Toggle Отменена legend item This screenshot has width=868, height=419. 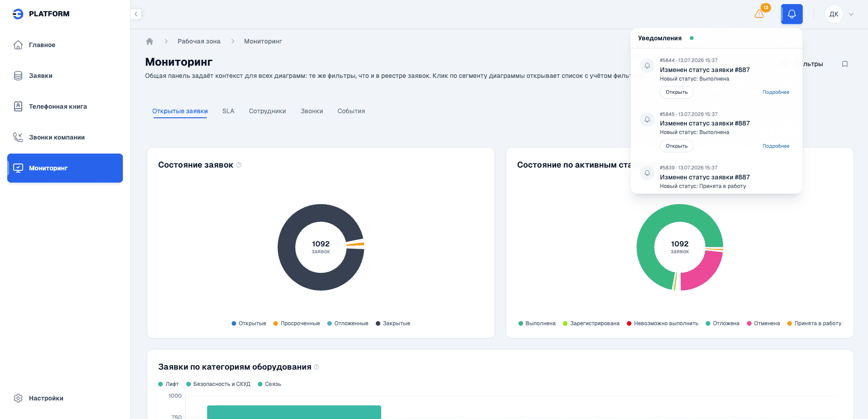[x=763, y=323]
